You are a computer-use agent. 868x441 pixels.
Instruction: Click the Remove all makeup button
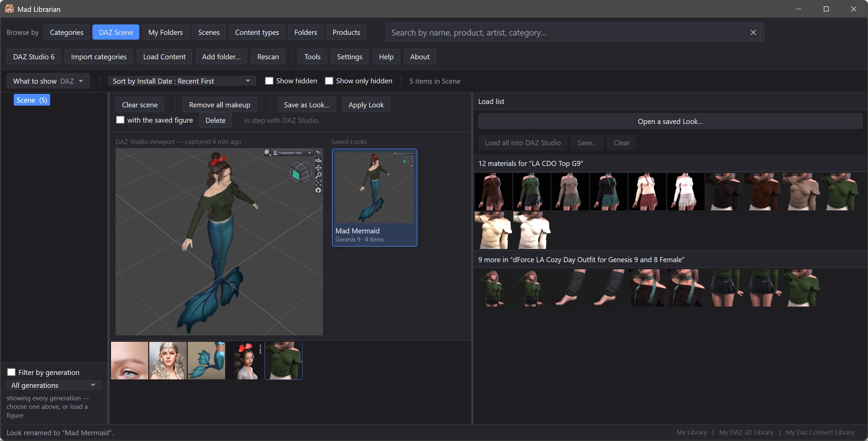coord(220,105)
